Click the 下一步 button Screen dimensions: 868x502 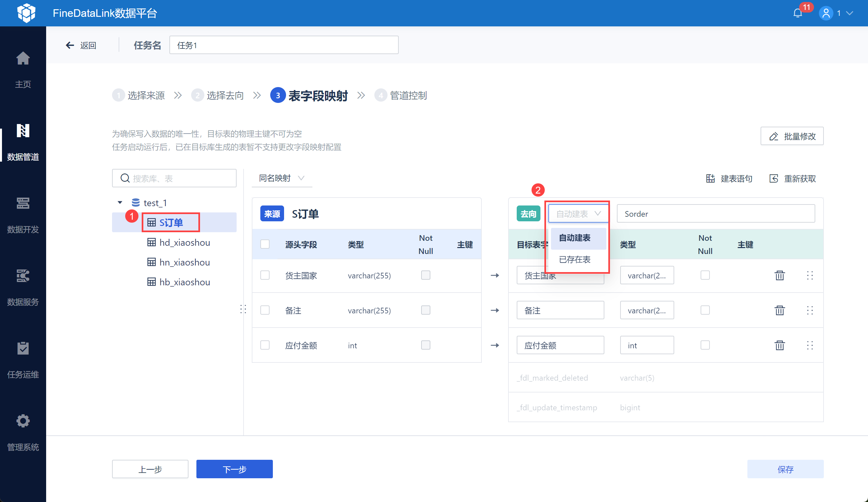click(x=234, y=469)
